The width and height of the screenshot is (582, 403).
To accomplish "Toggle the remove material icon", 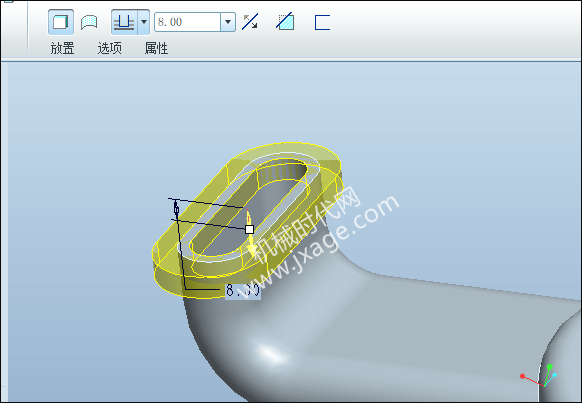I will (x=285, y=22).
